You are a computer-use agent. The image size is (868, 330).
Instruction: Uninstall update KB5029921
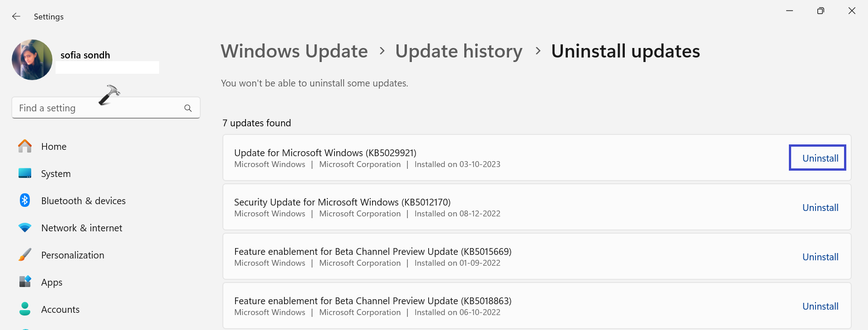click(x=820, y=158)
